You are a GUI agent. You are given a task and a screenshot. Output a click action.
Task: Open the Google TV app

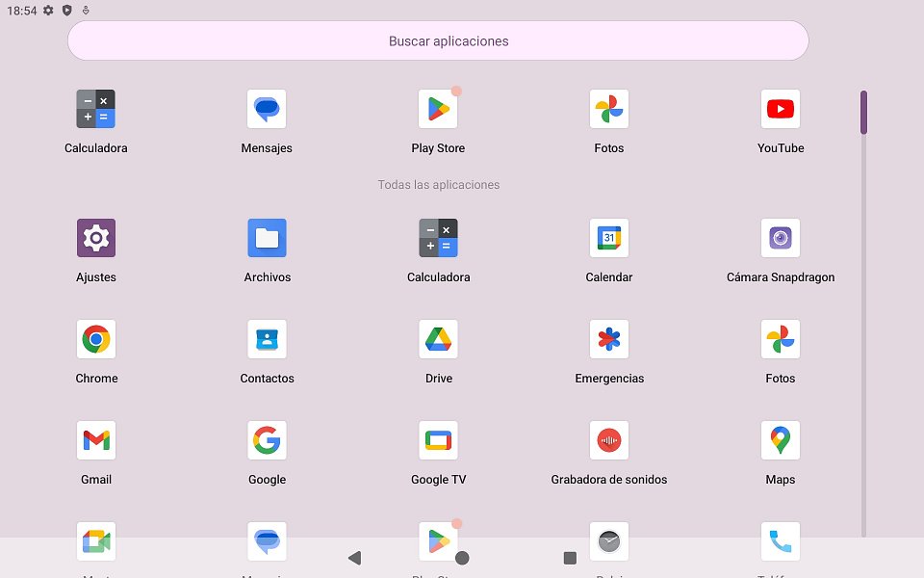[x=438, y=440]
